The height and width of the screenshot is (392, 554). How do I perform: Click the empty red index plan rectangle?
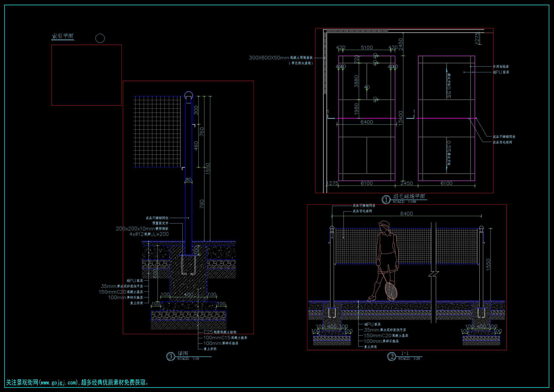(86, 75)
